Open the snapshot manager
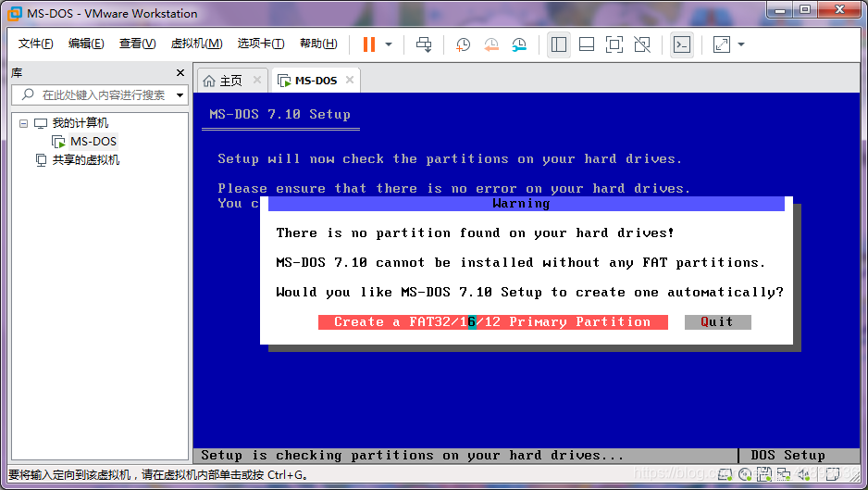Image resolution: width=868 pixels, height=490 pixels. pos(519,44)
